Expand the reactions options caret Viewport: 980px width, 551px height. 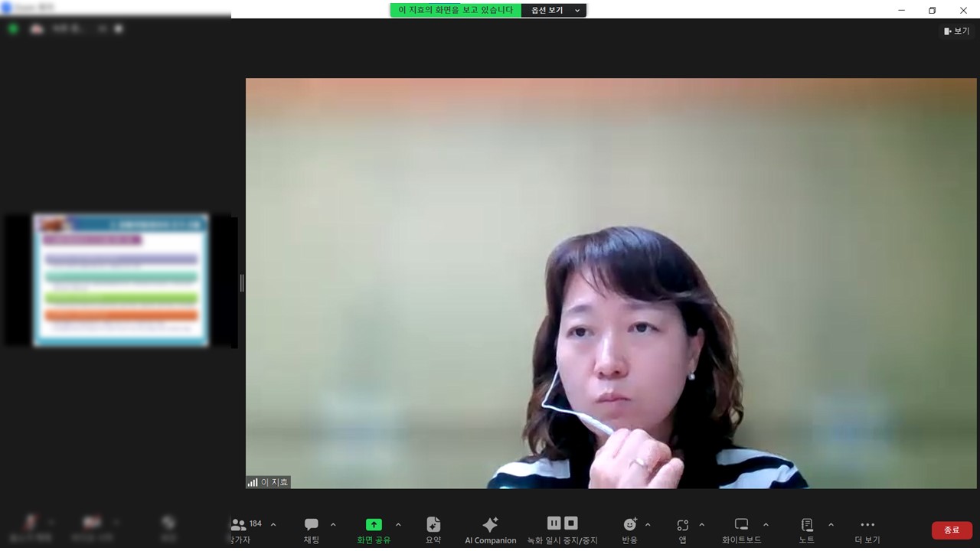point(648,525)
